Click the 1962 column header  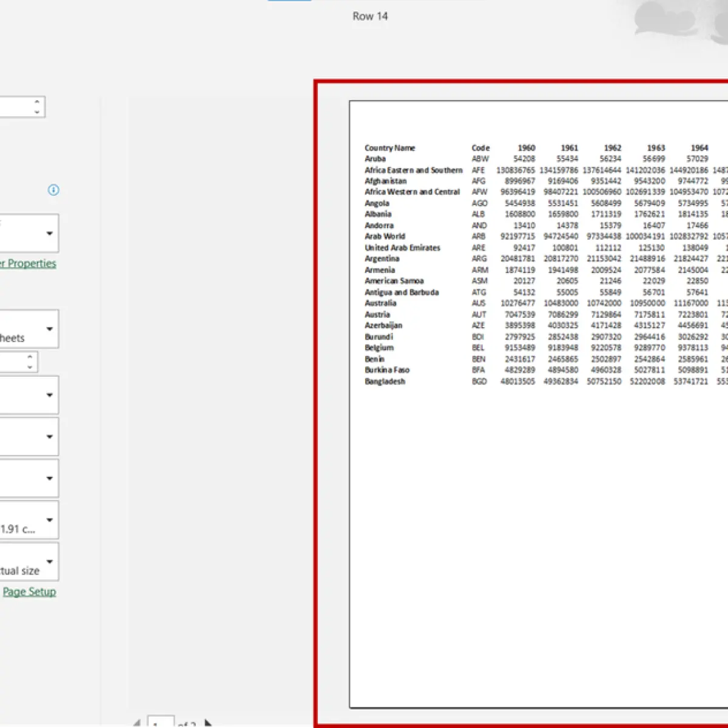tap(613, 148)
